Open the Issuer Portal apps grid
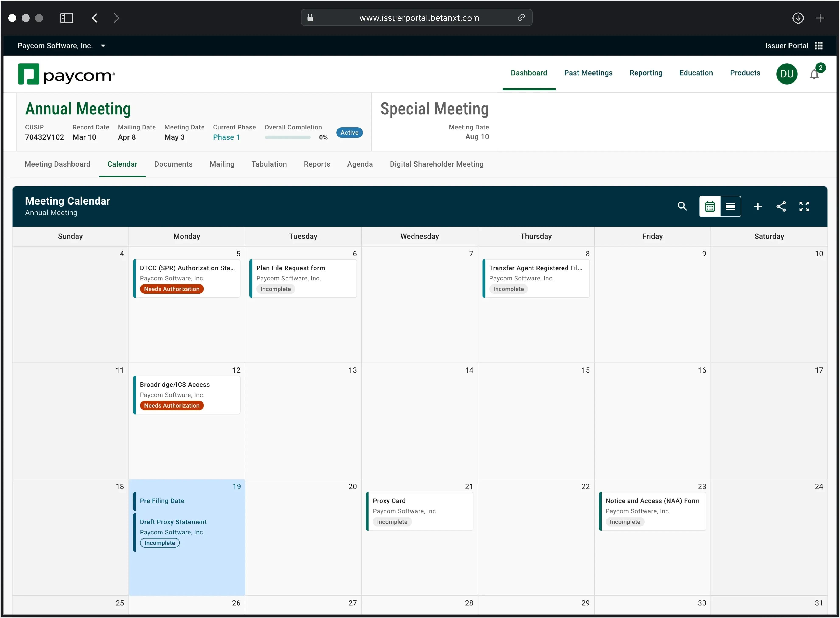Viewport: 840px width, 618px height. (818, 46)
